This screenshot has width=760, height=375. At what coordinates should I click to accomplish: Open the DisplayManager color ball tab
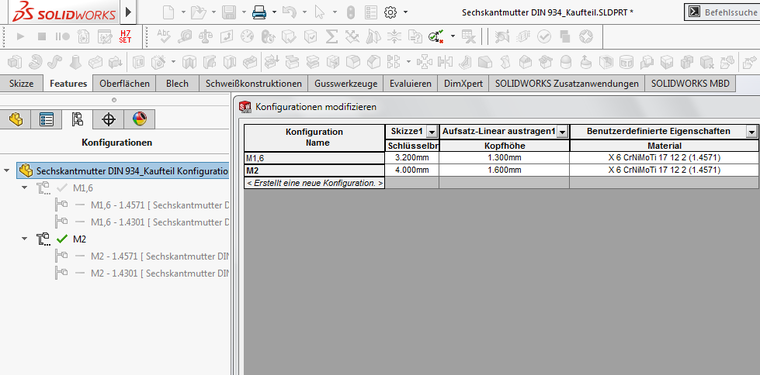tap(139, 119)
